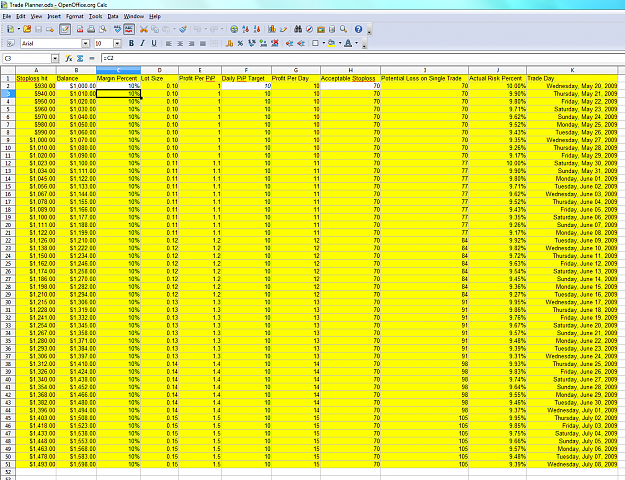Apply Percent number format icon
The image size is (625, 480).
coord(240,43)
